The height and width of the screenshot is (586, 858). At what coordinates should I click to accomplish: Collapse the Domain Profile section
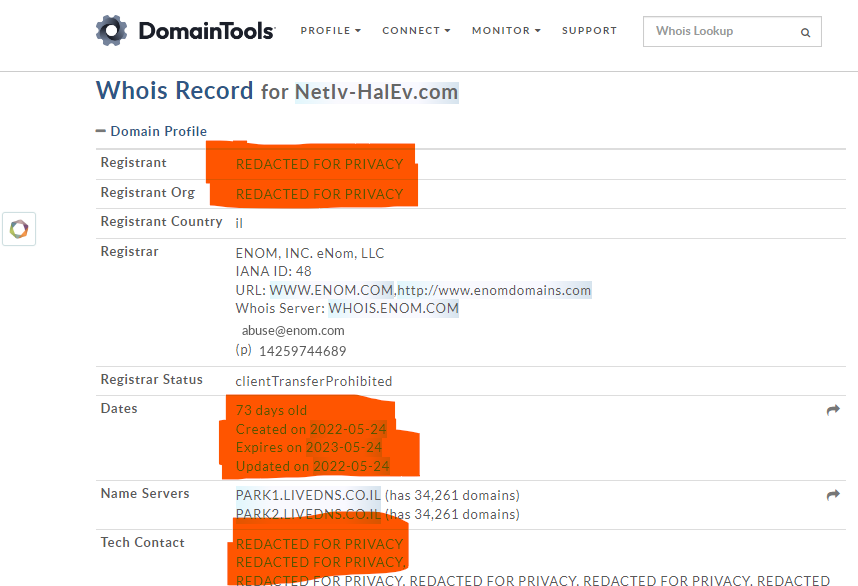151,131
